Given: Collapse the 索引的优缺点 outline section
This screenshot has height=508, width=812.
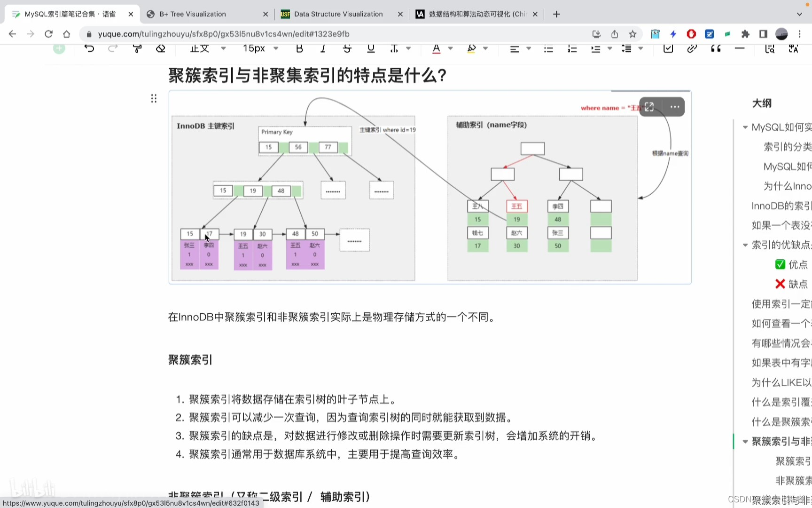Looking at the screenshot, I should [x=745, y=245].
